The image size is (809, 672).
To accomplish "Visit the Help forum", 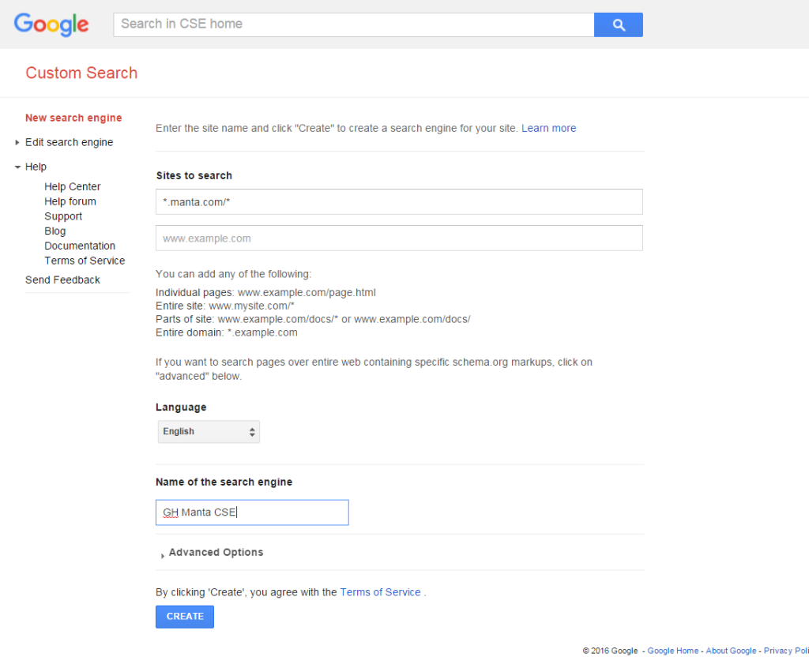I will pos(70,201).
